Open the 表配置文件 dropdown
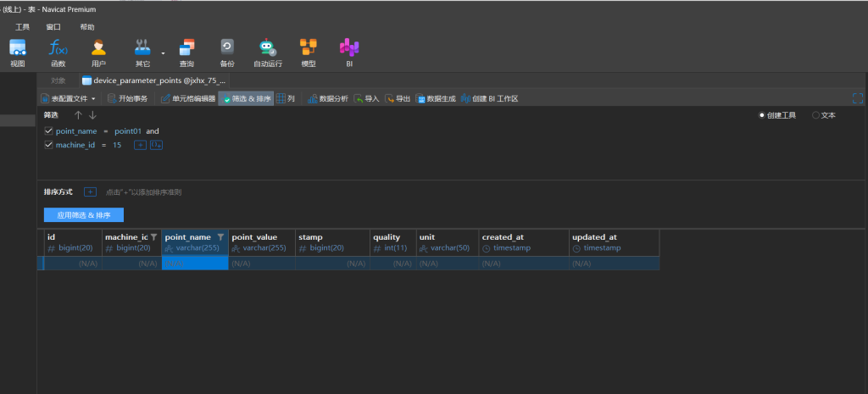The width and height of the screenshot is (868, 394). 69,99
